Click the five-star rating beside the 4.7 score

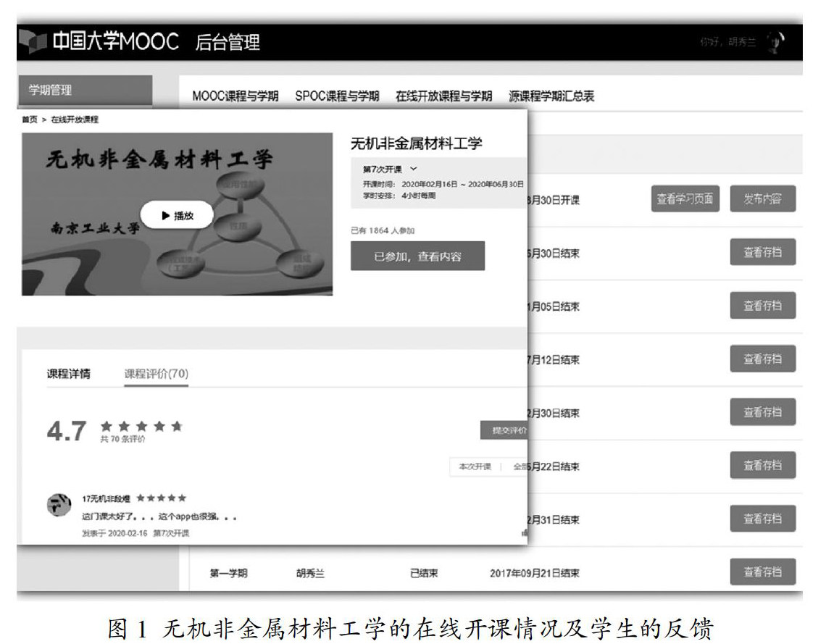tap(141, 427)
